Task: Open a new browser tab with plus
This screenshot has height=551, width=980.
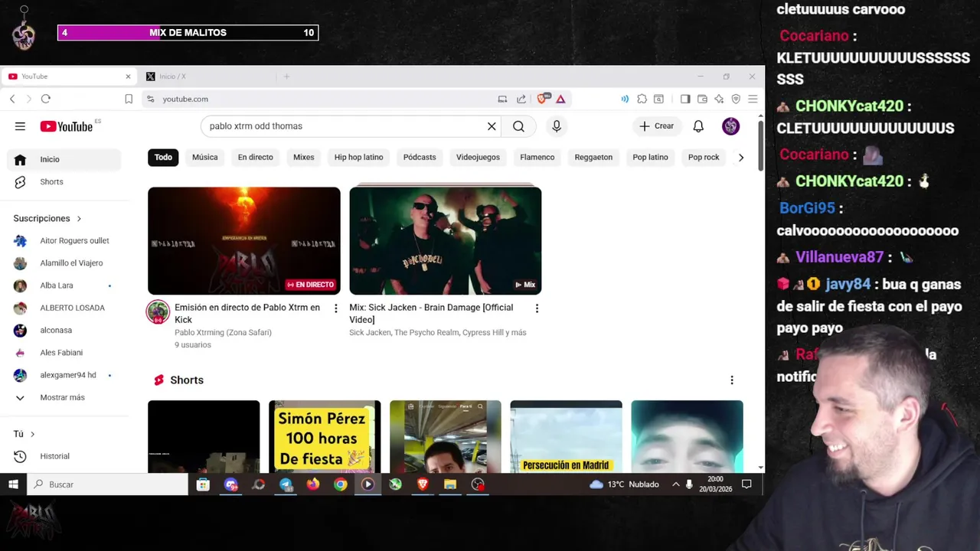Action: (286, 77)
